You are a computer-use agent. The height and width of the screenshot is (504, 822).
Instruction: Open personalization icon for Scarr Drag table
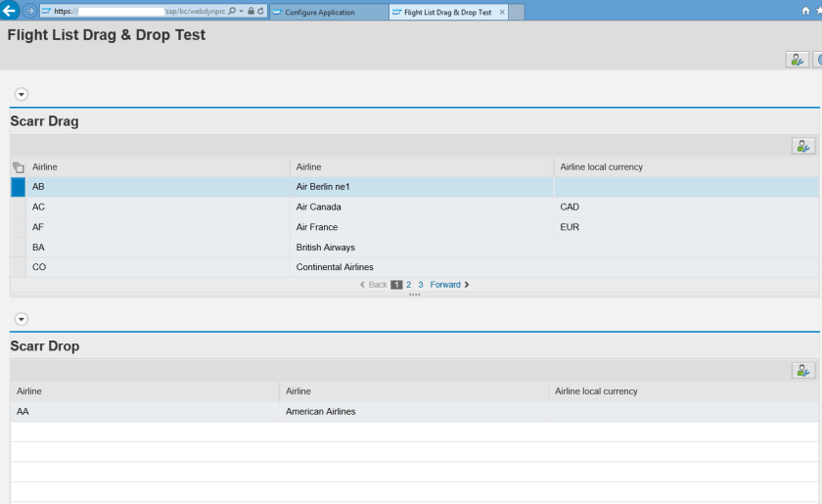[x=803, y=147]
